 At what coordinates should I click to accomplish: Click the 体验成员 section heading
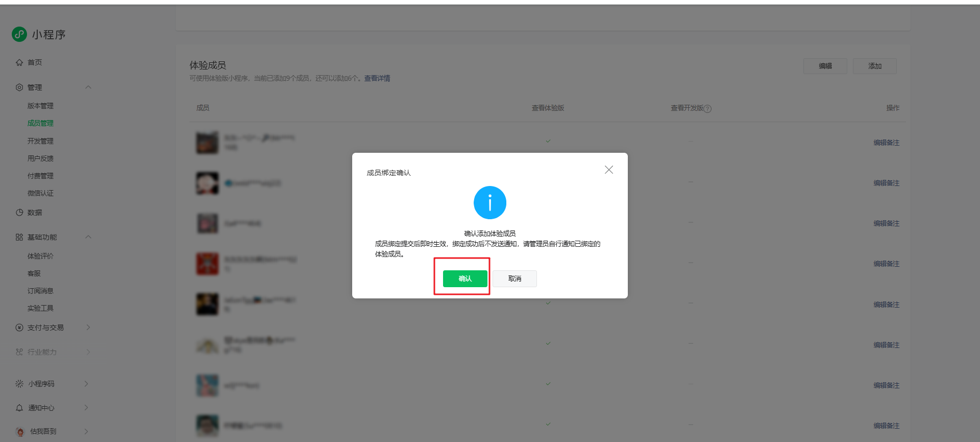pyautogui.click(x=208, y=65)
